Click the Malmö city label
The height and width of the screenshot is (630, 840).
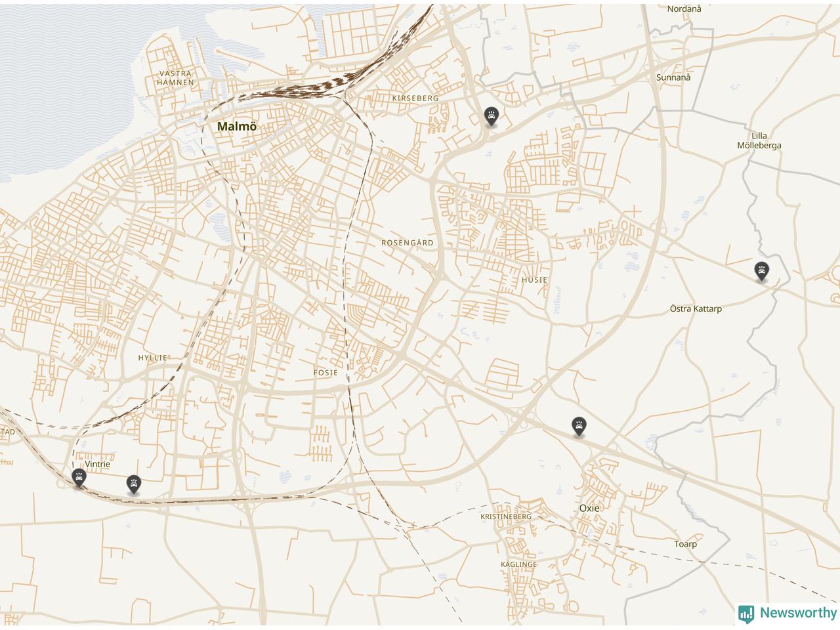(x=237, y=126)
